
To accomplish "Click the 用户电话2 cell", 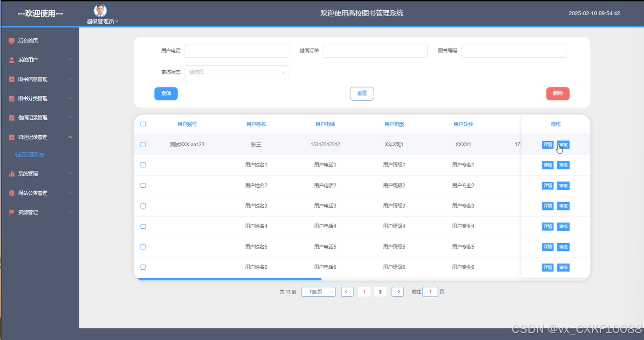I will tap(325, 185).
